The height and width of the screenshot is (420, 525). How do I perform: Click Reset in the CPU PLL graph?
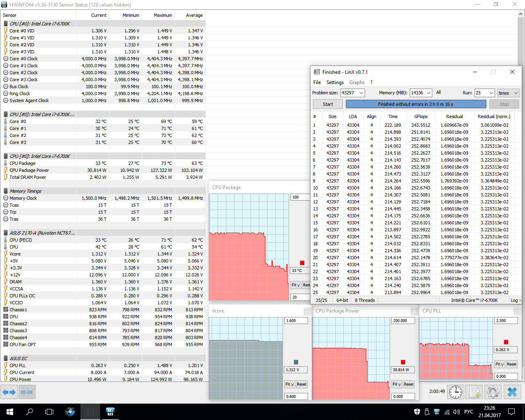512,364
